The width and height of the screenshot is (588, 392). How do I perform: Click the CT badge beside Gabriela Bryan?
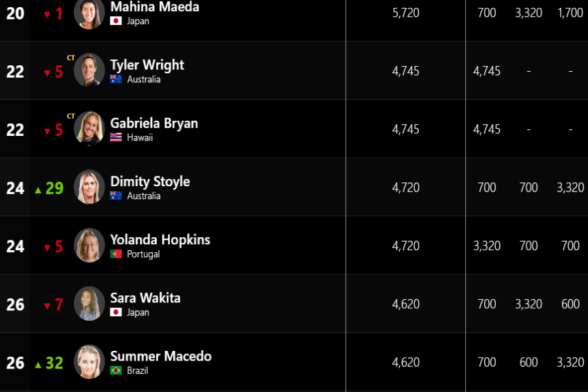(71, 116)
